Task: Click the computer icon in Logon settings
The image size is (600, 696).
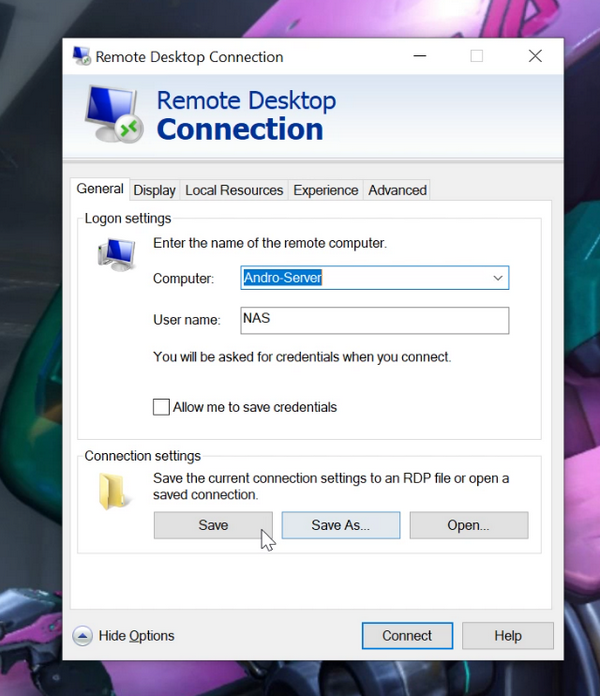Action: 116,254
